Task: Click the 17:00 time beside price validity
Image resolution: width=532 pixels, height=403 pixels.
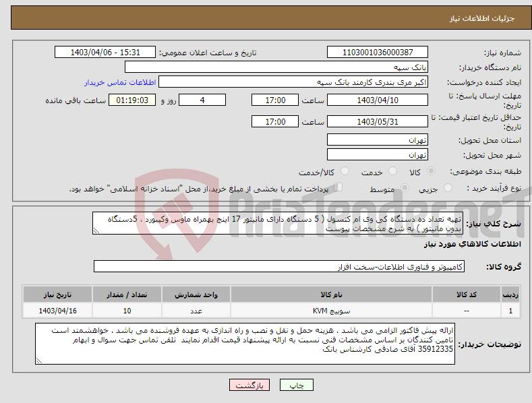Action: coord(275,121)
